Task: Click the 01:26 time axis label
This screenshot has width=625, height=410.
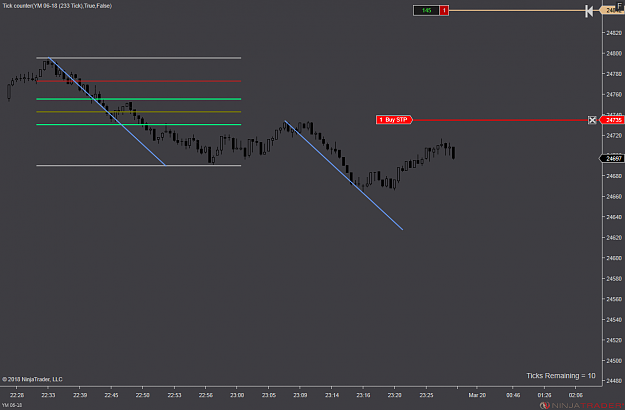Action: pyautogui.click(x=544, y=395)
